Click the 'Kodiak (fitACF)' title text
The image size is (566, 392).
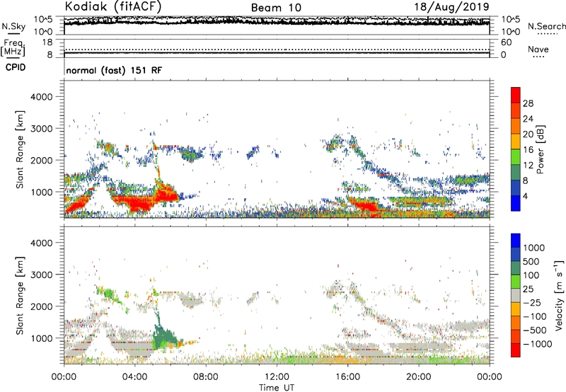coord(113,6)
